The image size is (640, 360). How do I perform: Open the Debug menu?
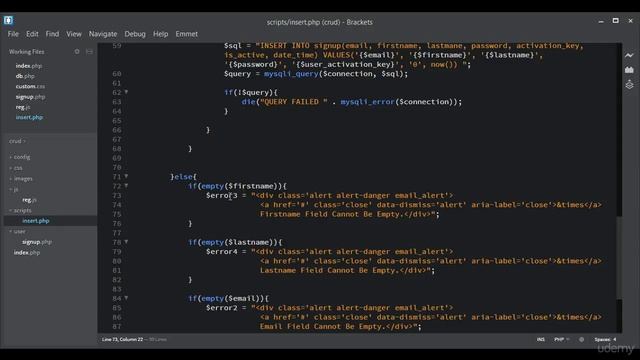coord(135,34)
